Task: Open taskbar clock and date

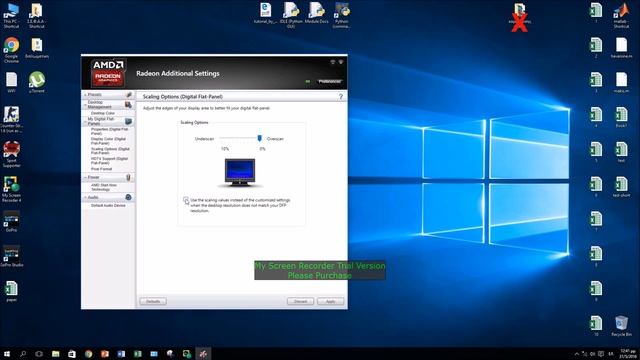Action: pyautogui.click(x=628, y=354)
